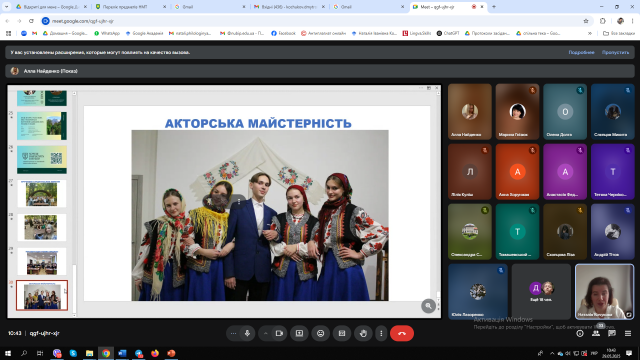Image resolution: width=640 pixels, height=360 pixels.
Task: Open chat with everyone panel
Action: tap(612, 333)
